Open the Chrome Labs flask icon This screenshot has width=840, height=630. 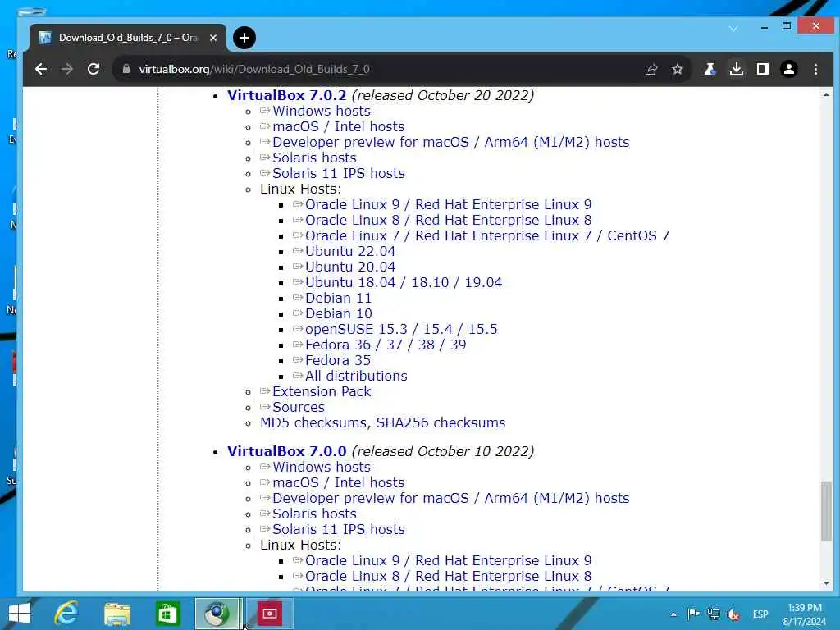[710, 69]
